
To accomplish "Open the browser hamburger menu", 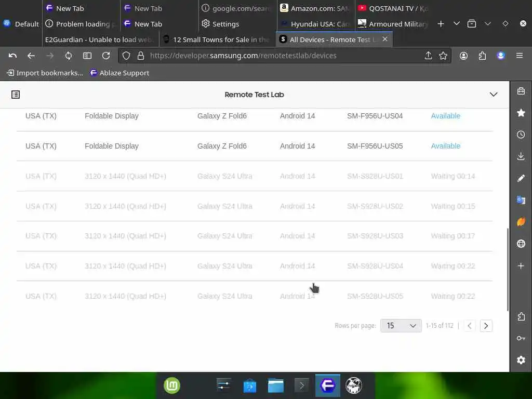I will point(520,55).
